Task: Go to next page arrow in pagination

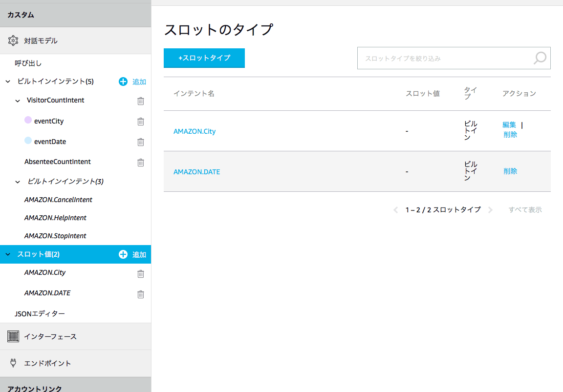Action: (491, 210)
